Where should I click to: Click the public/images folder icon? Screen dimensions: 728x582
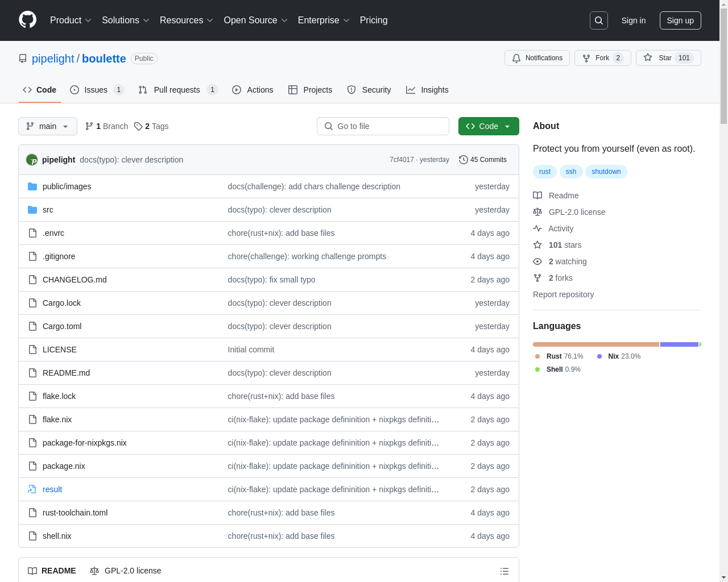[x=32, y=186]
